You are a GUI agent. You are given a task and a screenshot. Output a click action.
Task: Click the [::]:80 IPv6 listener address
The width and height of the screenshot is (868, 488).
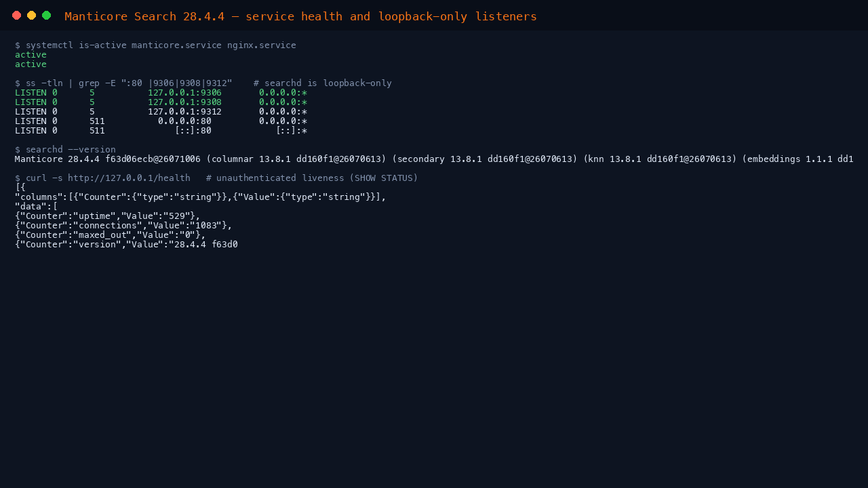(193, 131)
